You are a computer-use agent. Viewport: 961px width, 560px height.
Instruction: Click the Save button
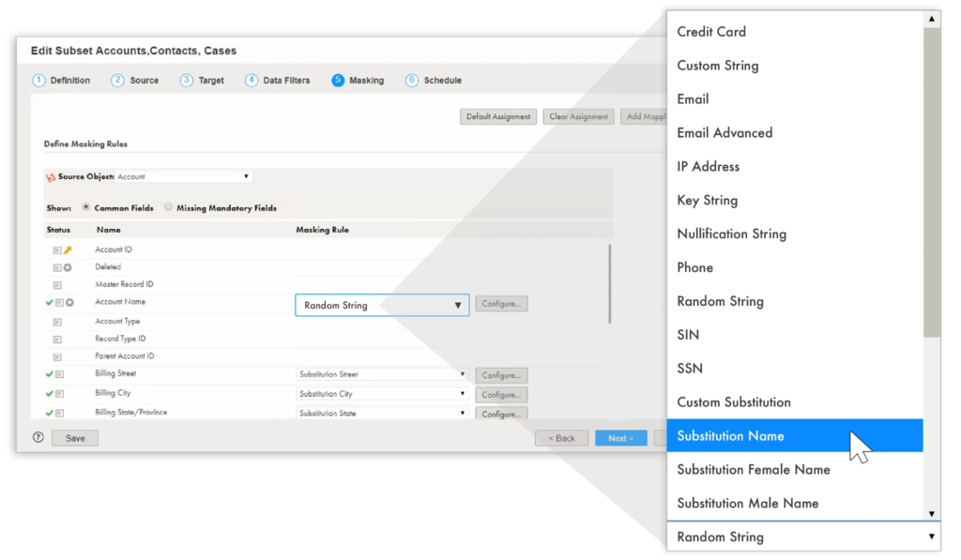(x=74, y=437)
